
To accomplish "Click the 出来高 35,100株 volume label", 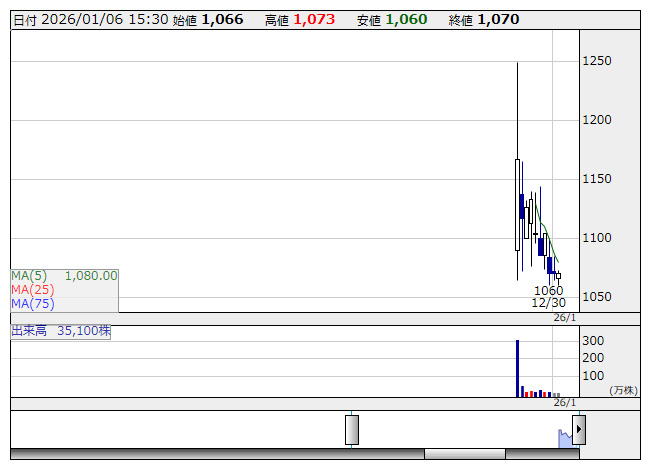I will point(61,331).
